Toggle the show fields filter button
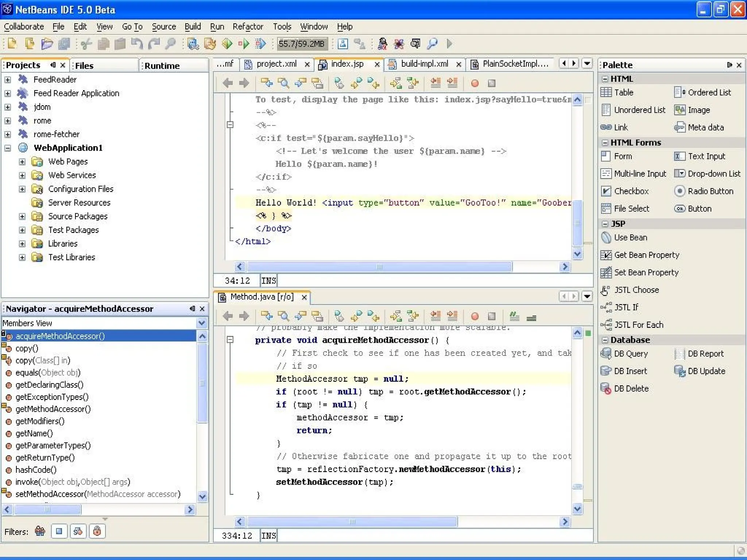Viewport: 747px width, 560px height. coord(59,532)
